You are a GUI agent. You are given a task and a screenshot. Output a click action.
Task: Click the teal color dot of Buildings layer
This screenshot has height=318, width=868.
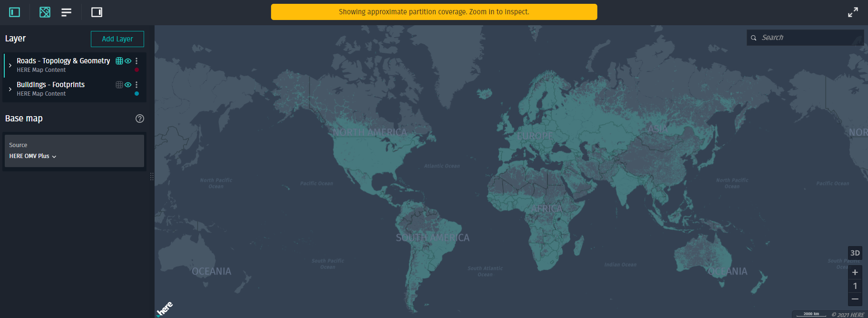tap(137, 94)
